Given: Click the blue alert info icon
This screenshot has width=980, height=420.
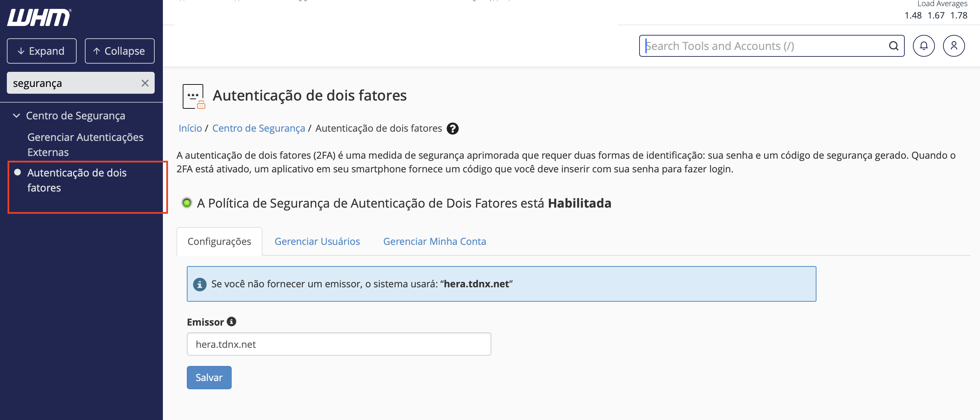Looking at the screenshot, I should pos(199,284).
